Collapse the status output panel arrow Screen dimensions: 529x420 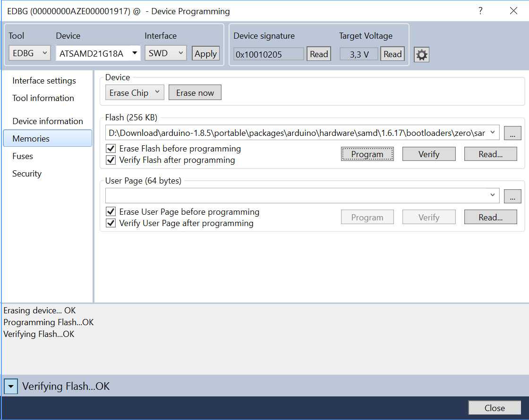(10, 386)
